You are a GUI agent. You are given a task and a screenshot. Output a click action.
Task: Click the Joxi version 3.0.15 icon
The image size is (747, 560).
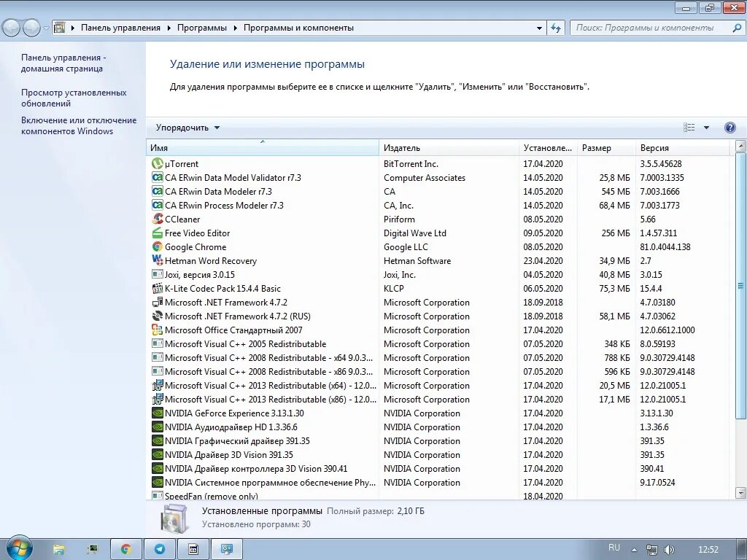pyautogui.click(x=158, y=274)
